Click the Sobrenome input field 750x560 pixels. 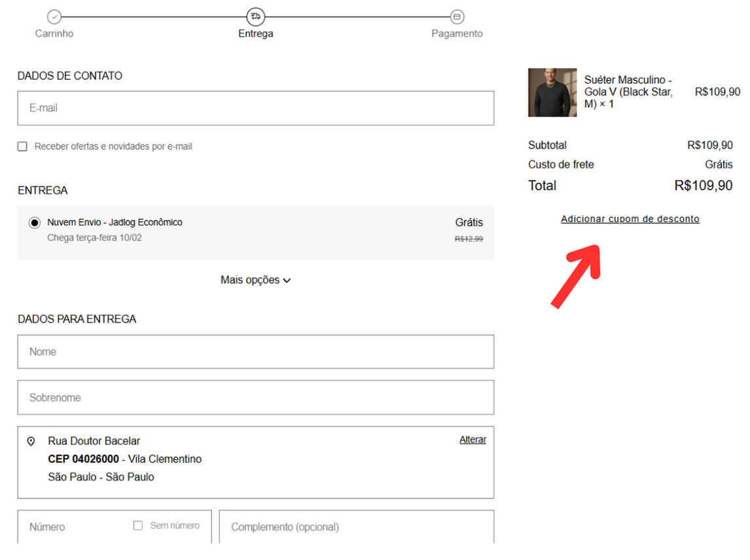click(x=255, y=398)
